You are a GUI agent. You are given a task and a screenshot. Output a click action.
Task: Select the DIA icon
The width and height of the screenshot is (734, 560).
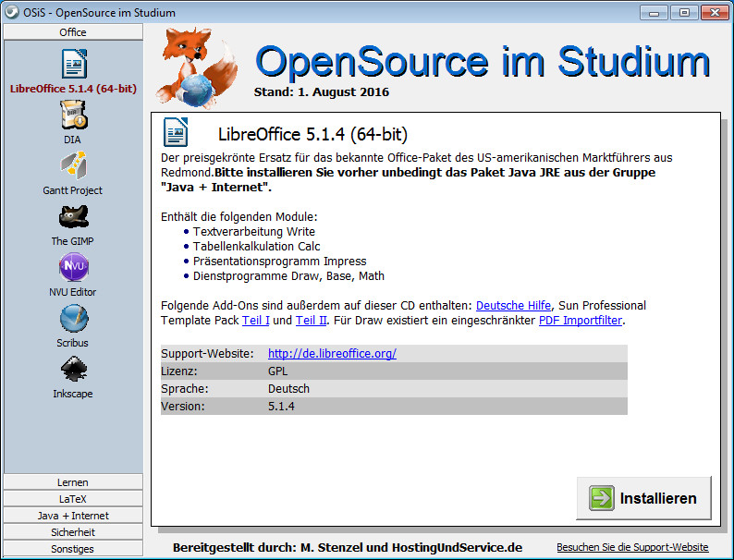pos(74,116)
